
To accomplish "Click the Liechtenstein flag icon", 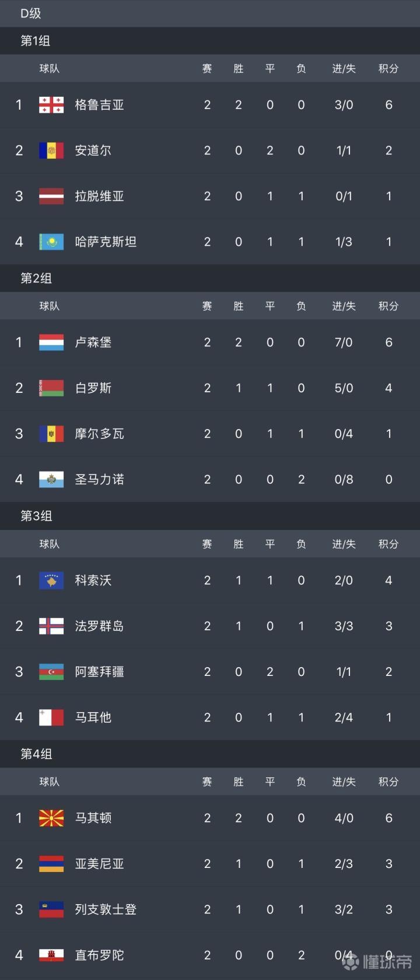I will pyautogui.click(x=51, y=909).
